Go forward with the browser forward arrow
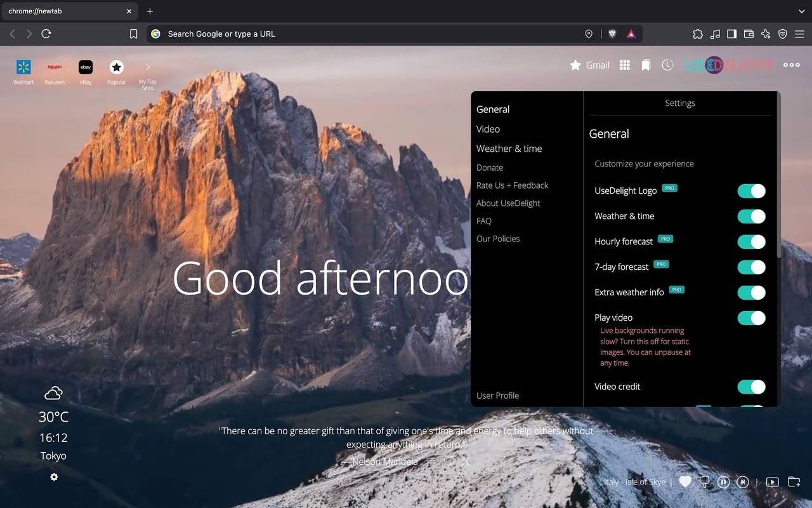The image size is (812, 508). 29,34
